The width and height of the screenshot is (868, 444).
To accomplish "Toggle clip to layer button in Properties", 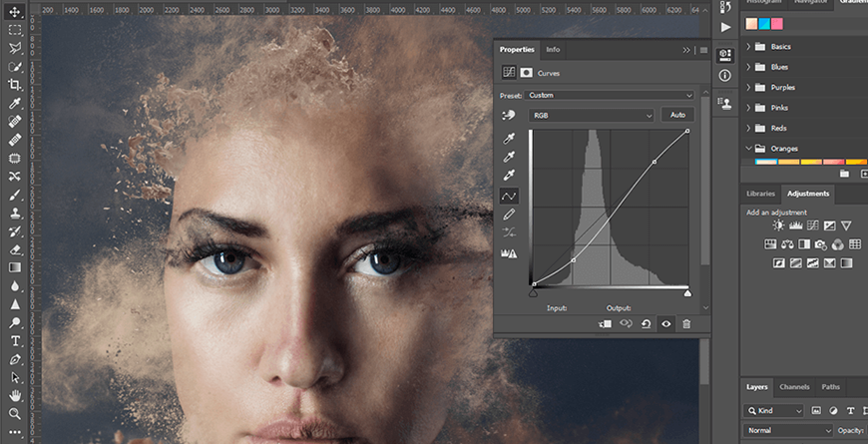I will (x=605, y=324).
